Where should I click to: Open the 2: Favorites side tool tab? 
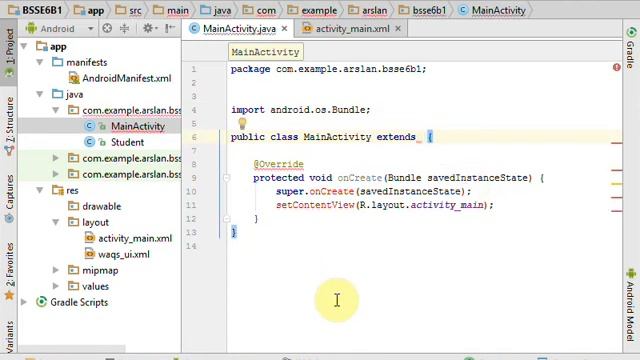[9, 271]
